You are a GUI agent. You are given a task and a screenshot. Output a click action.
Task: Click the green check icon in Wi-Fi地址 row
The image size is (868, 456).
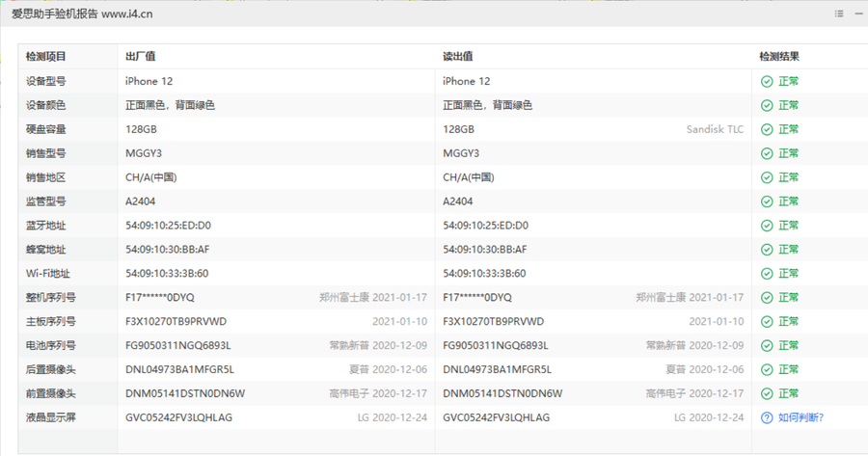pos(767,274)
